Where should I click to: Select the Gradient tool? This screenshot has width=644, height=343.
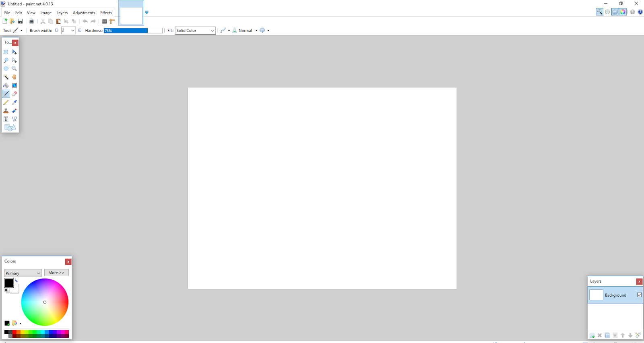point(14,85)
